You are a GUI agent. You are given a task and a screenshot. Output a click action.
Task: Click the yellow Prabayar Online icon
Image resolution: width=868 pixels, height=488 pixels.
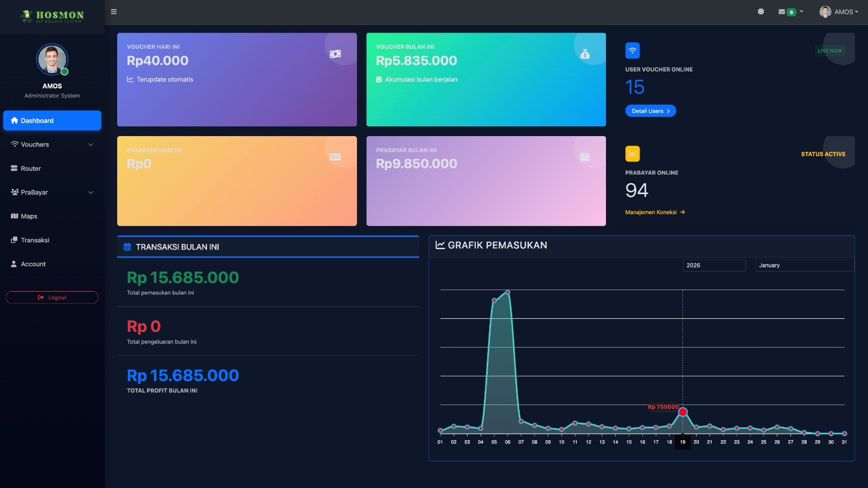[633, 154]
